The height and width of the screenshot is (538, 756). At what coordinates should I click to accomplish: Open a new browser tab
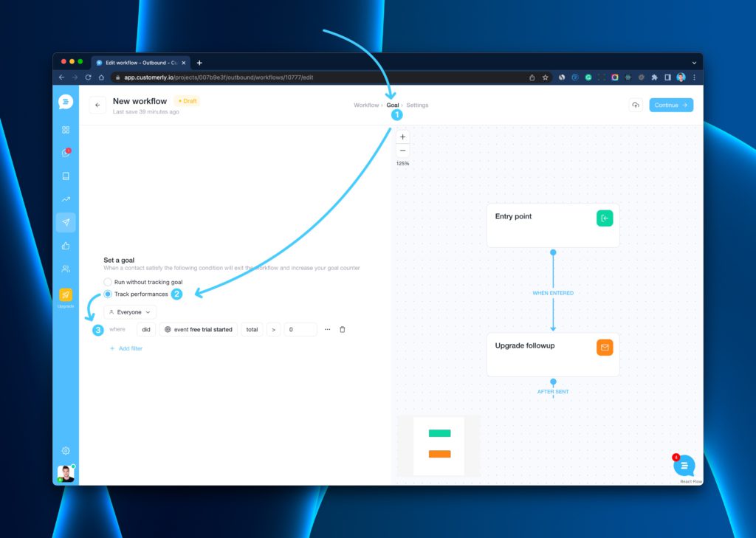(199, 63)
